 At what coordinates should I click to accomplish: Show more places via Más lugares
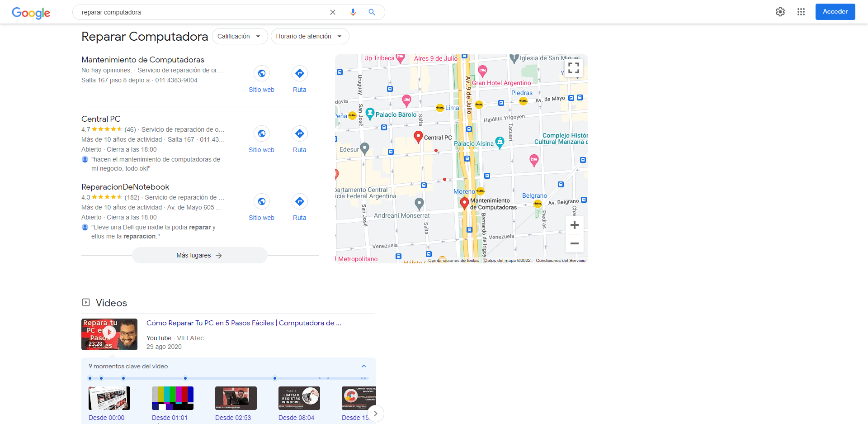199,255
